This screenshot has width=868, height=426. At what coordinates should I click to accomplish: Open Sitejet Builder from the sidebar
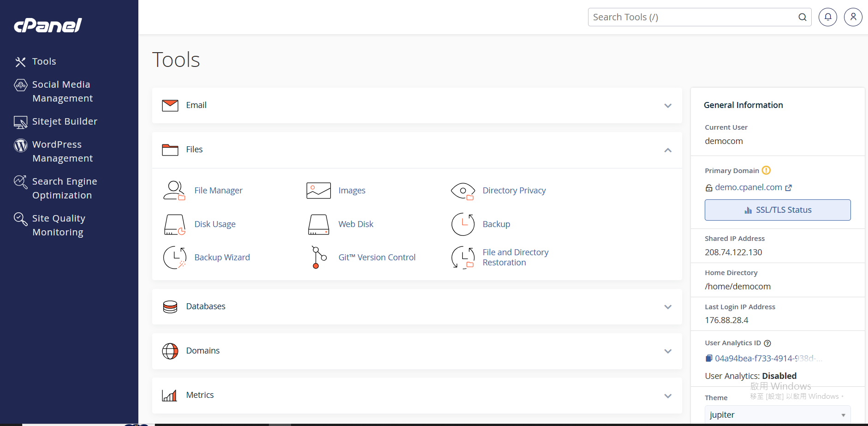coord(65,121)
